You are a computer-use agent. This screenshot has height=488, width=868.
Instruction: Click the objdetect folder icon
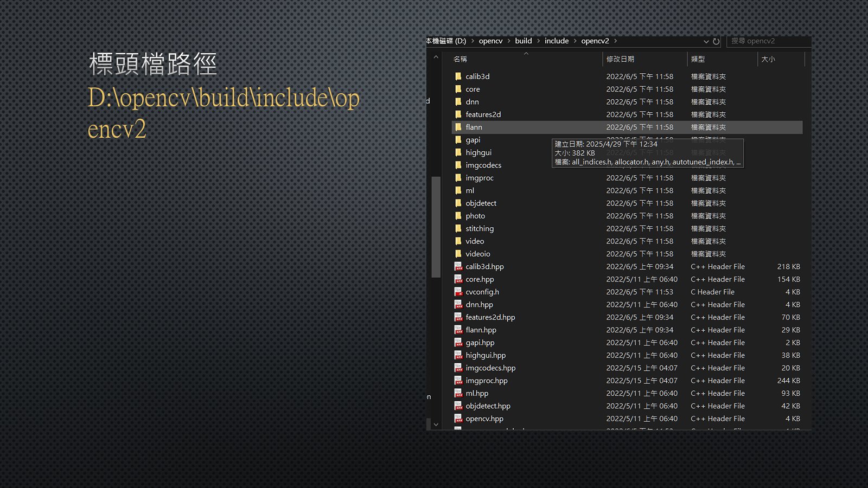458,203
